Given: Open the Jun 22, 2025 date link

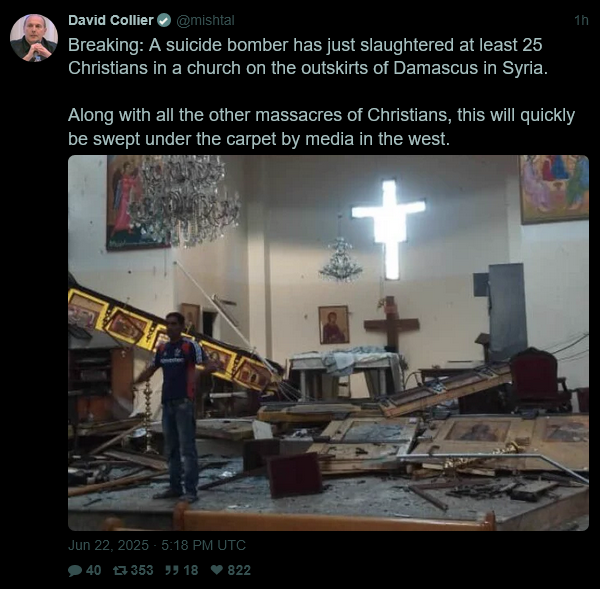Looking at the screenshot, I should 108,545.
